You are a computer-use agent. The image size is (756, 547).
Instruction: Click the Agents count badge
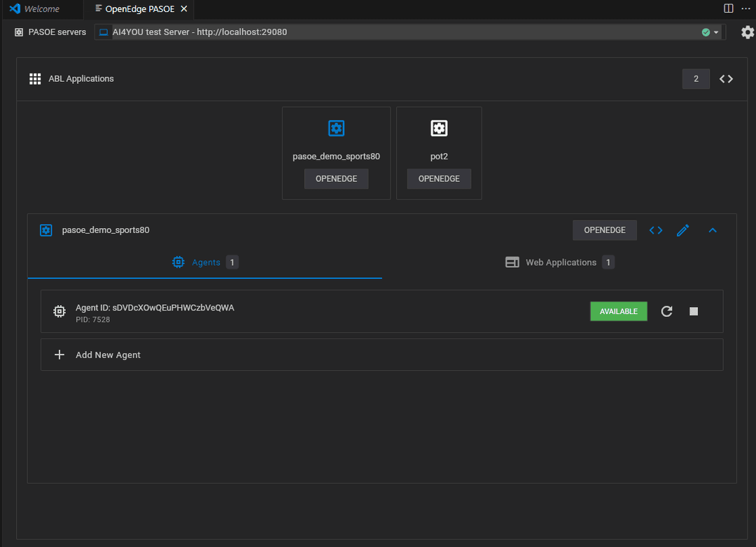(232, 262)
